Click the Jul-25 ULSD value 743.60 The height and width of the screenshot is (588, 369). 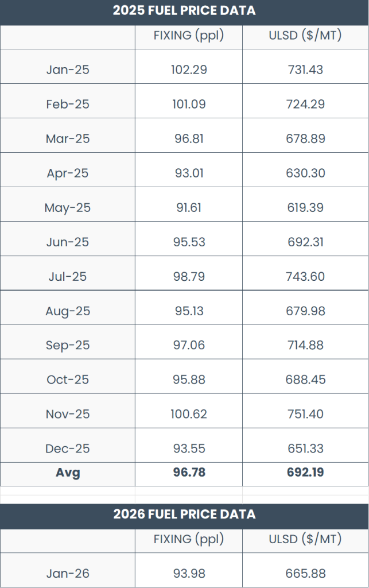pyautogui.click(x=305, y=277)
